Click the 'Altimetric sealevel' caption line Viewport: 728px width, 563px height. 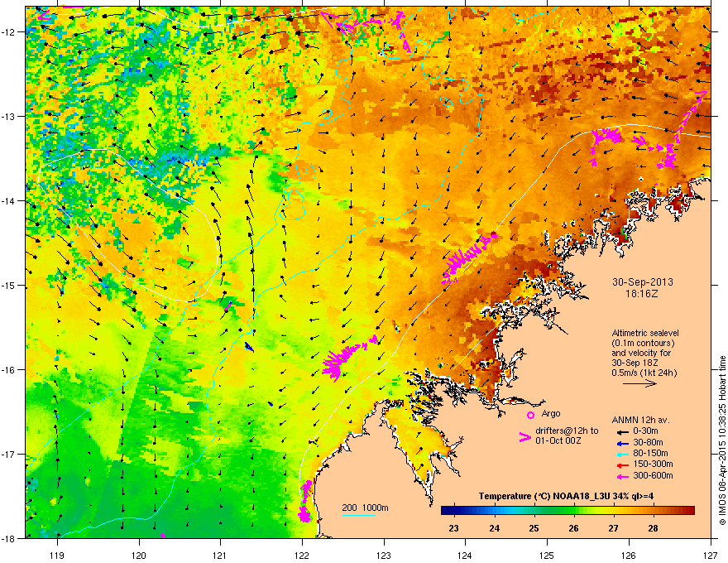(645, 333)
